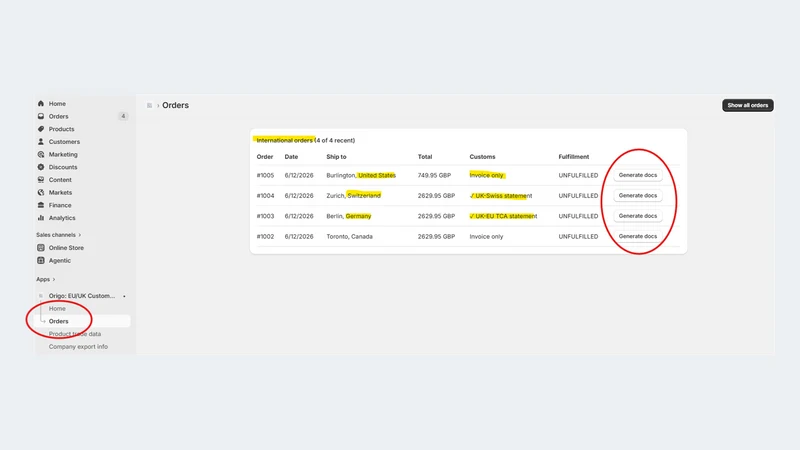The height and width of the screenshot is (450, 800).
Task: Click the Analytics bar chart icon
Action: (41, 218)
